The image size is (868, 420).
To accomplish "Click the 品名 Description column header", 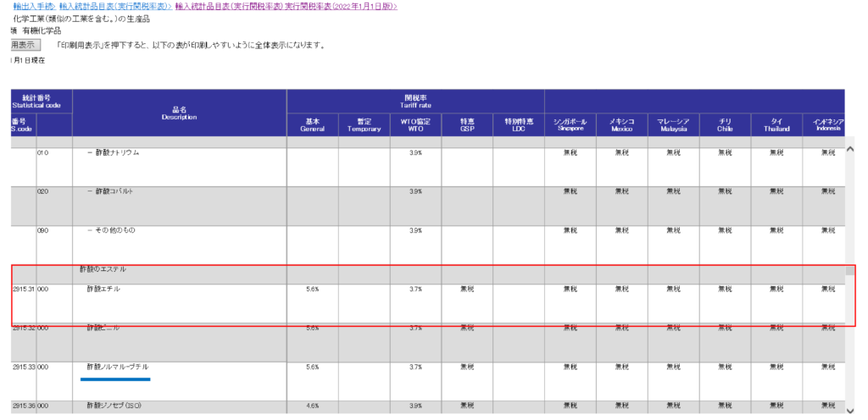I will point(179,113).
